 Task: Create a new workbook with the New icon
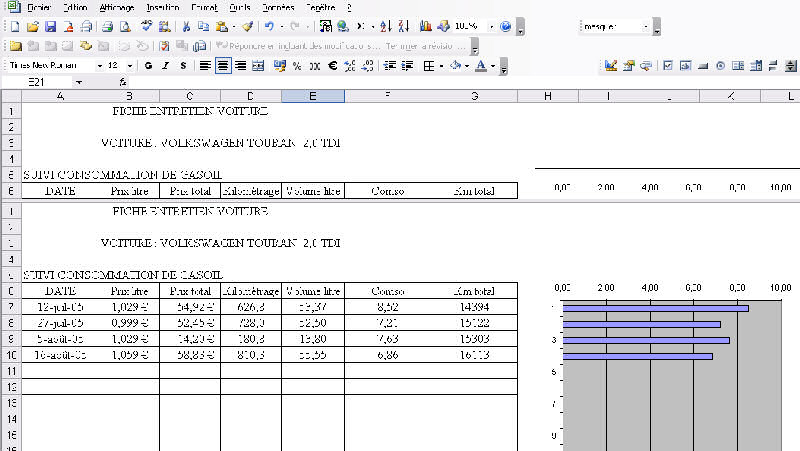click(15, 26)
